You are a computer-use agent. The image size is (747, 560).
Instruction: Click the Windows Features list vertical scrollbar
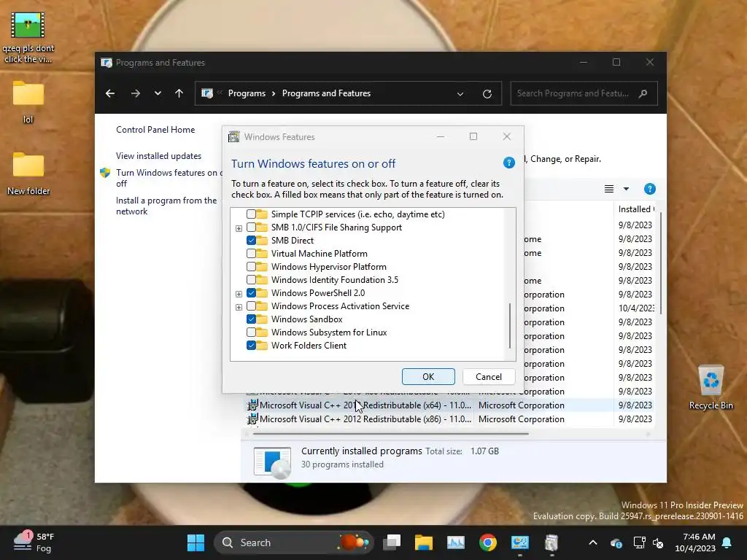point(510,326)
